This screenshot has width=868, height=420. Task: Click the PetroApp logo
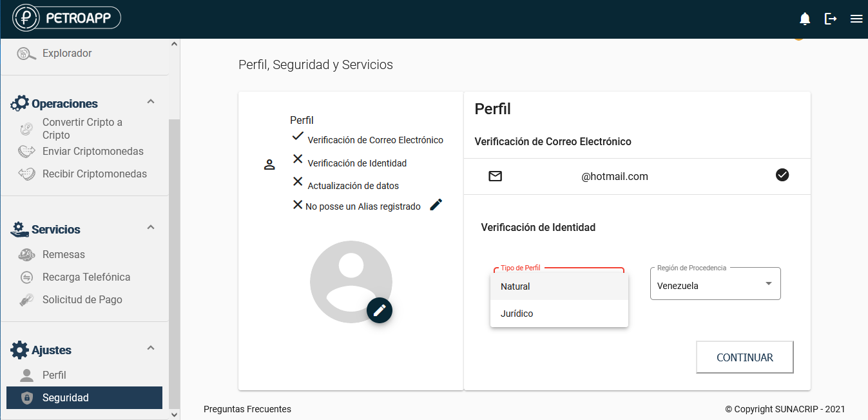(x=67, y=18)
